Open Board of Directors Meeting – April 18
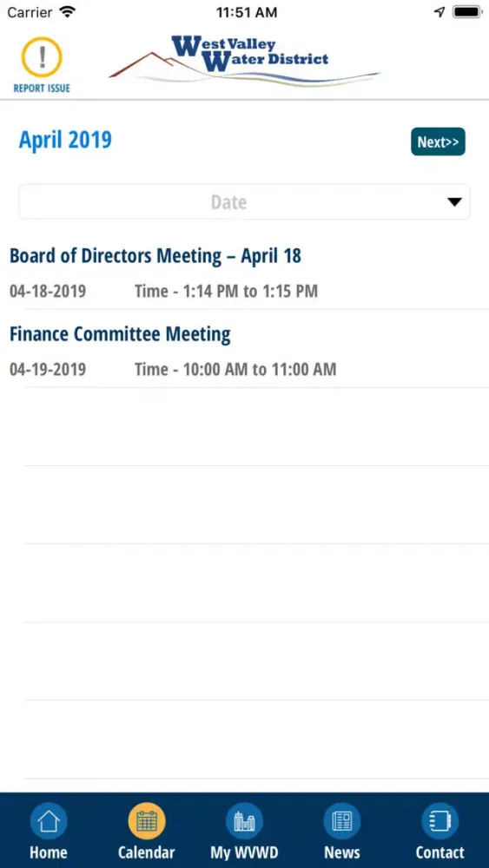489x868 pixels. 155,256
